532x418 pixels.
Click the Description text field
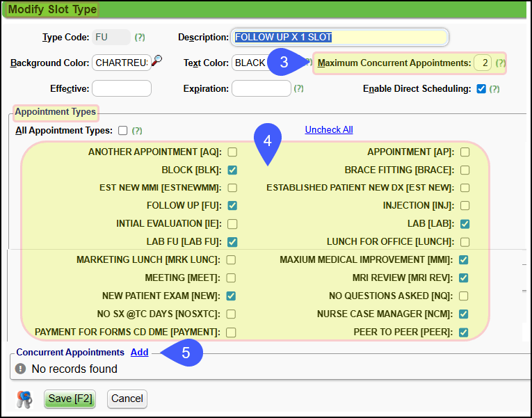[339, 37]
